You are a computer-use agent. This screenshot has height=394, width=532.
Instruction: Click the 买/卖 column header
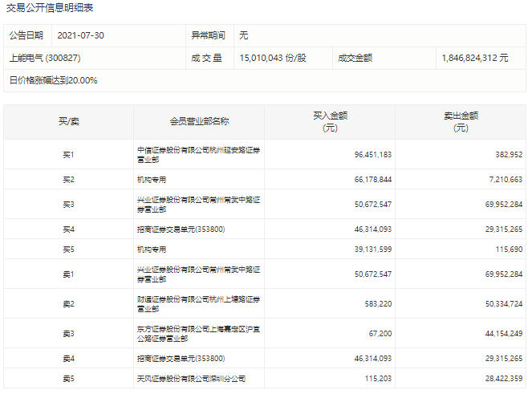(68, 121)
